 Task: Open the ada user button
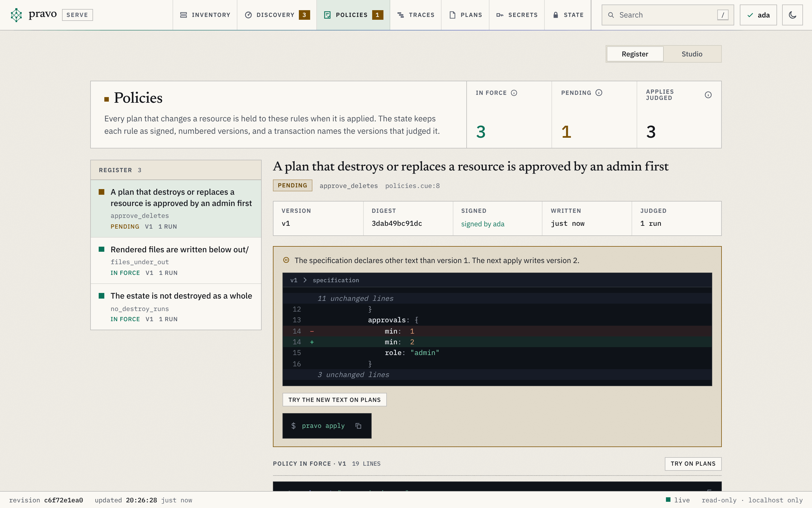click(758, 15)
